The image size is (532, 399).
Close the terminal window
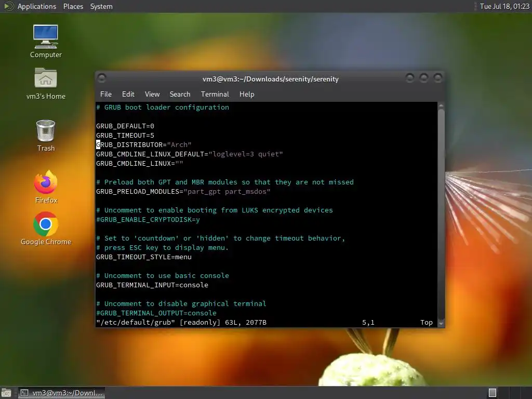pyautogui.click(x=438, y=78)
